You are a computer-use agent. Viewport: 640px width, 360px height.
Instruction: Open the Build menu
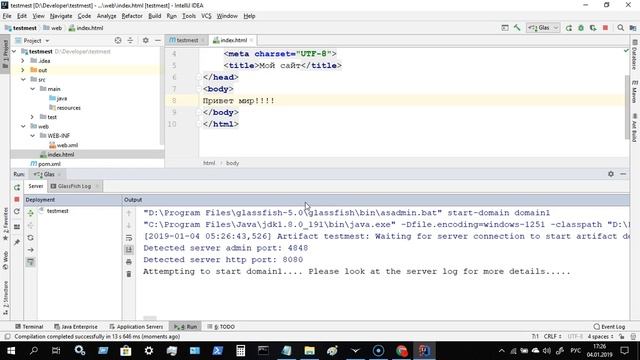click(154, 16)
